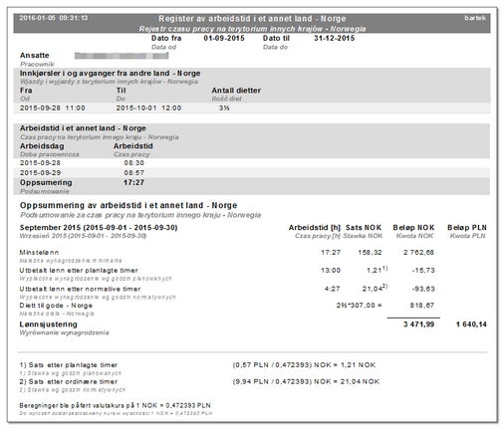Click the 'Antall dietter' column header

(x=236, y=91)
